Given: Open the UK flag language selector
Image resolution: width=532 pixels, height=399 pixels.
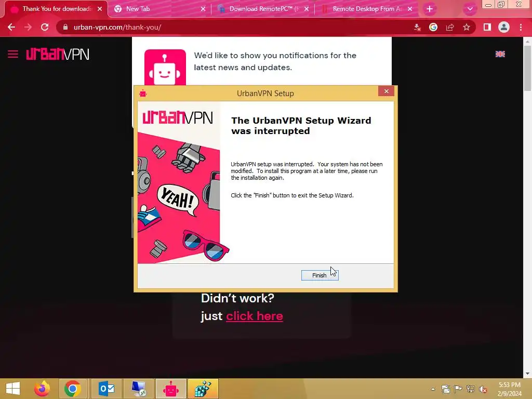Looking at the screenshot, I should pos(500,54).
